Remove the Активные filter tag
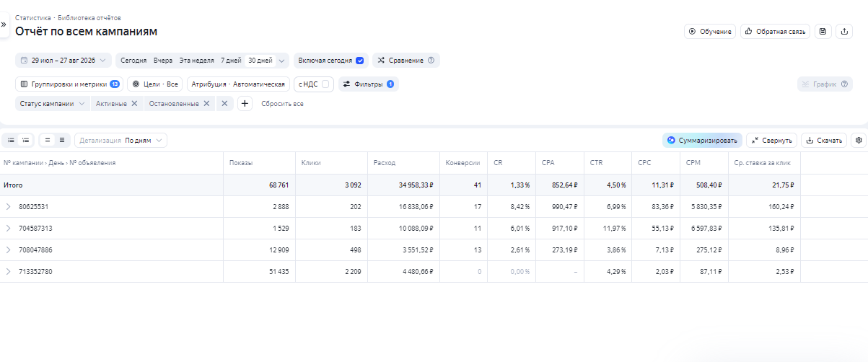Screen dimensions: 868x362 (134, 104)
